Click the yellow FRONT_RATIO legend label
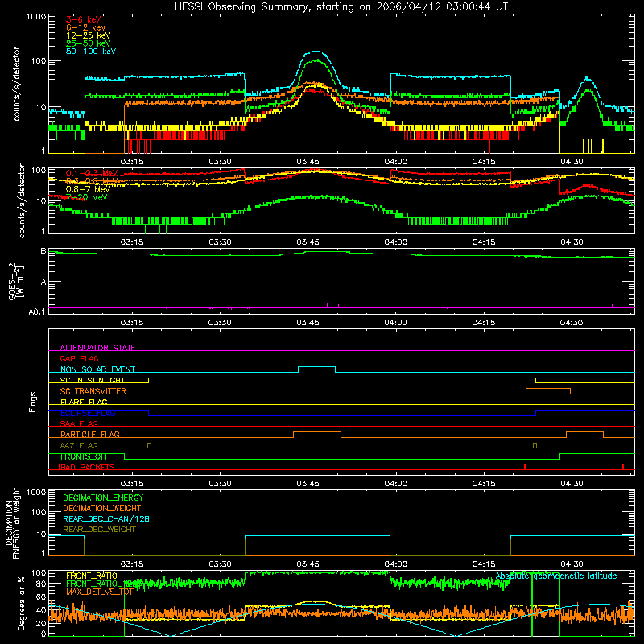This screenshot has height=644, width=644. tap(92, 576)
